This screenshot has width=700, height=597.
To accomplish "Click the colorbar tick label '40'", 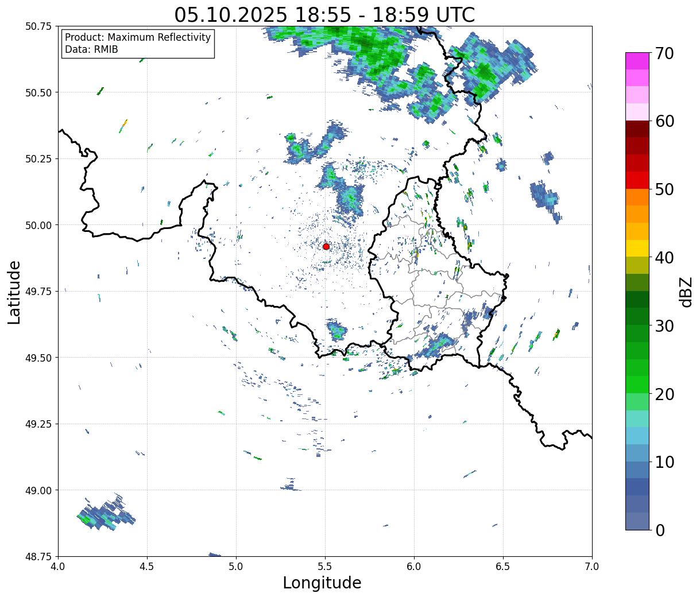I will [x=664, y=258].
